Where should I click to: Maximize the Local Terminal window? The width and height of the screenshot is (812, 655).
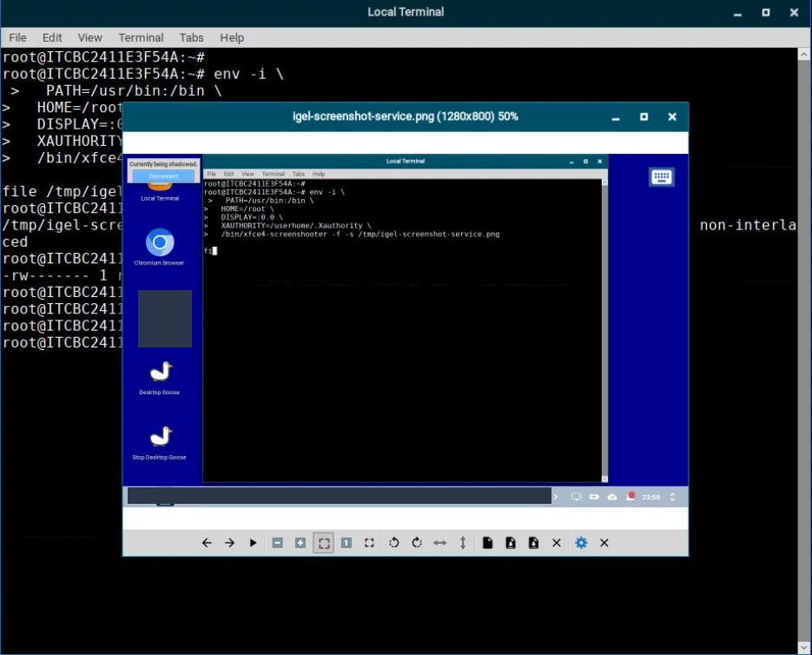click(x=766, y=12)
